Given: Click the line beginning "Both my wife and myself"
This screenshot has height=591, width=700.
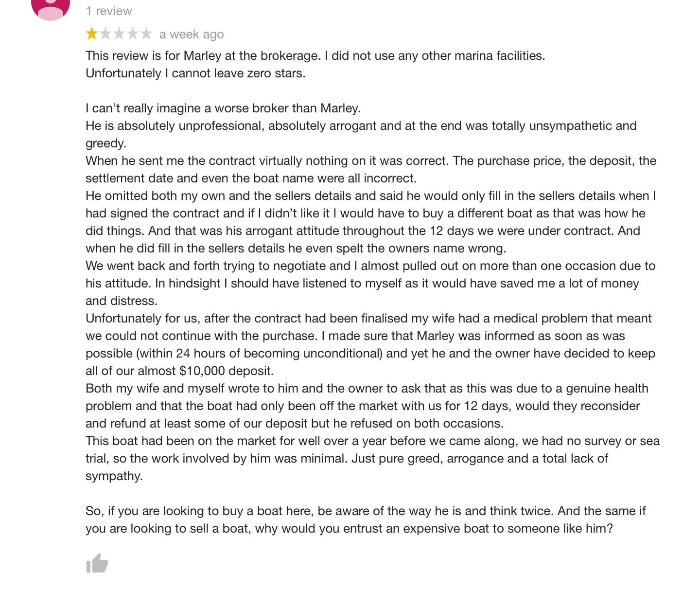Looking at the screenshot, I should (x=367, y=388).
